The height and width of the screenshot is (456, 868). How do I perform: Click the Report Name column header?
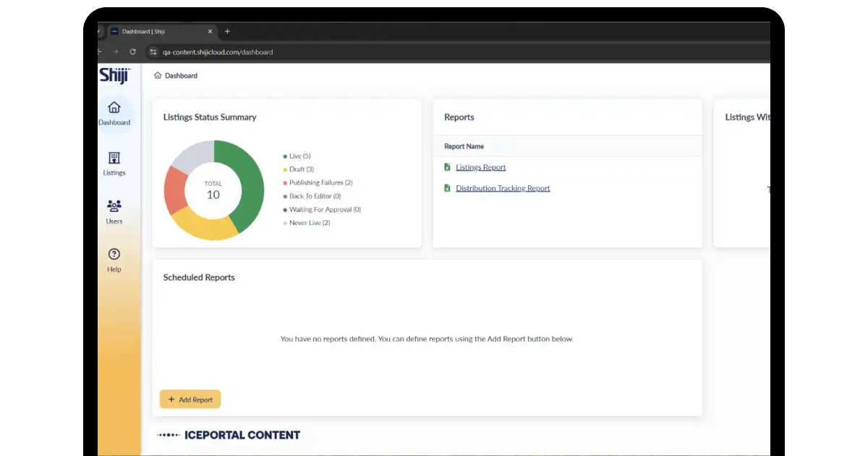click(464, 146)
